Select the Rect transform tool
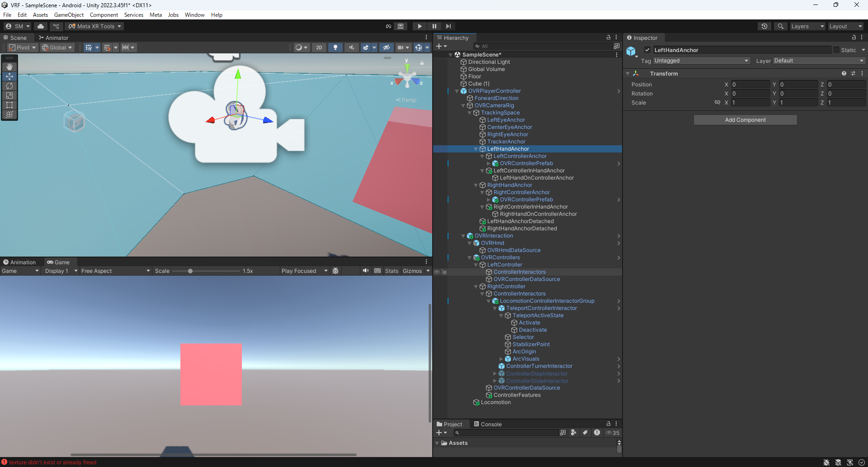 coord(9,105)
